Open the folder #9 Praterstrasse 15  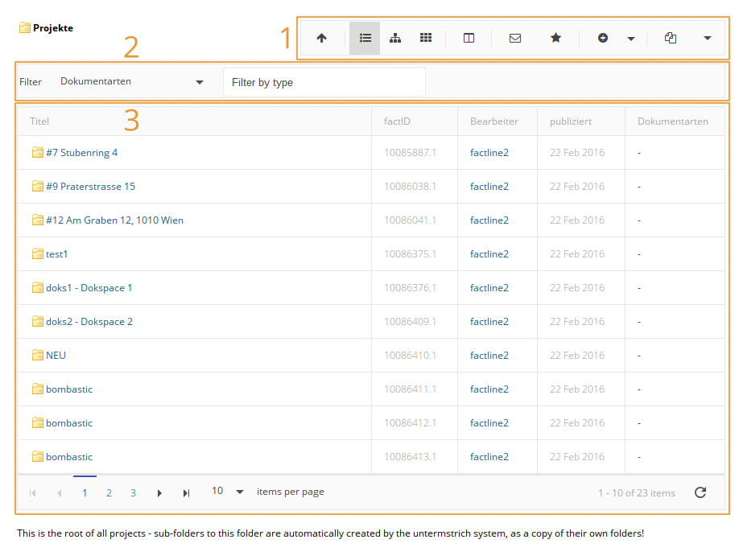point(92,186)
